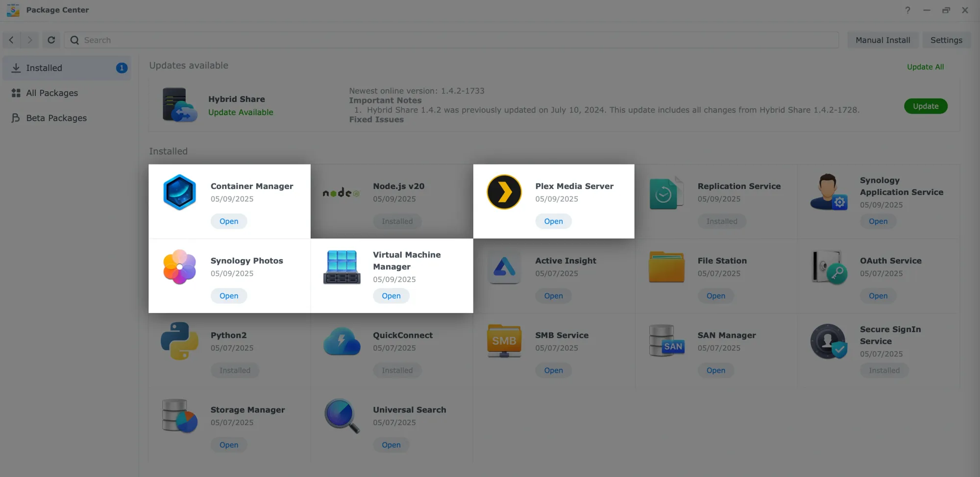980x477 pixels.
Task: Click 'Newest online version: 1.4.2-1733' text
Action: click(x=416, y=91)
